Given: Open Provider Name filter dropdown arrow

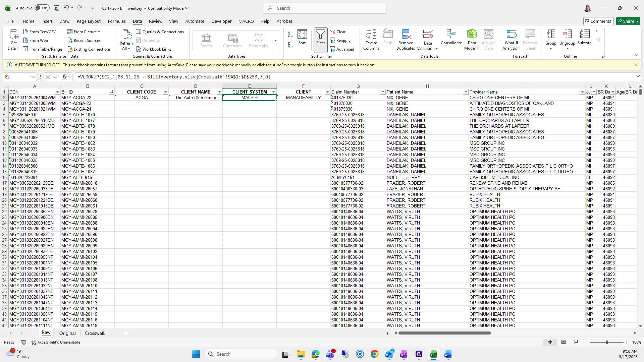Looking at the screenshot, I should [x=582, y=92].
